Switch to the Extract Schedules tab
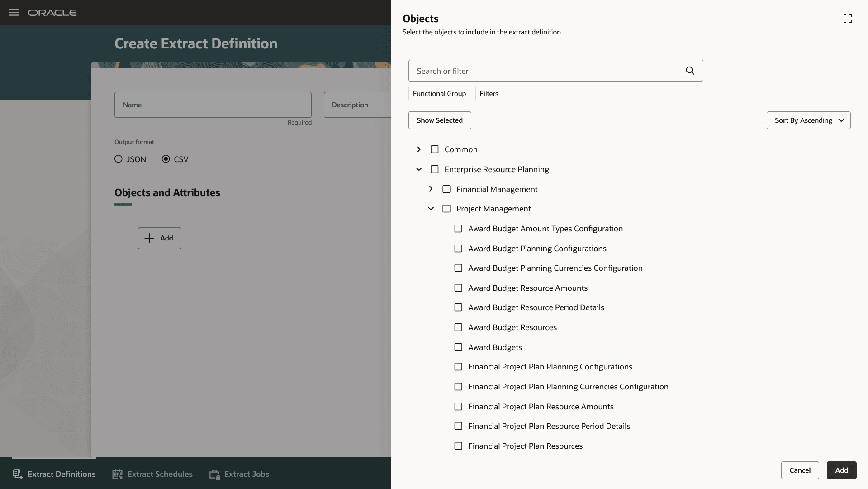Screen dimensions: 868x489 click(x=152, y=474)
